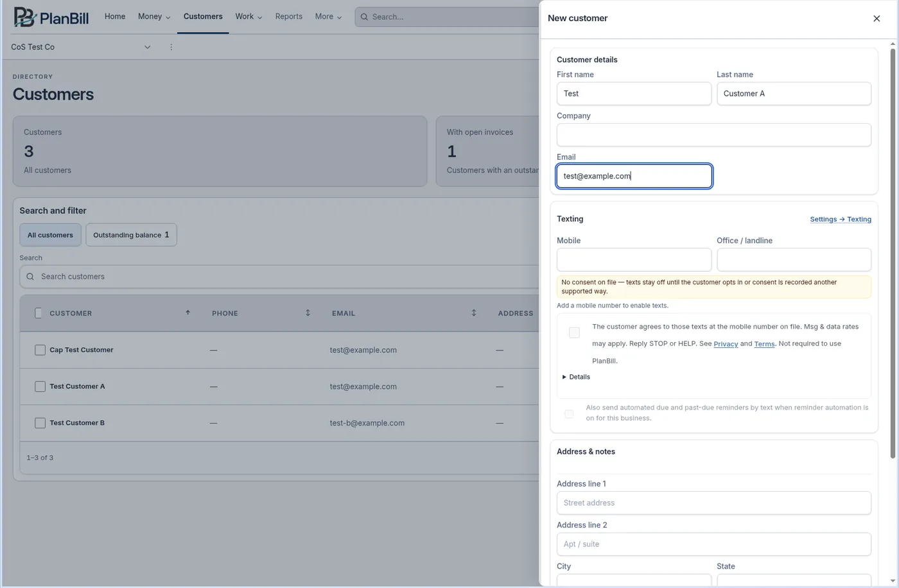Click the Address line 1 field
The width and height of the screenshot is (899, 588).
point(714,503)
